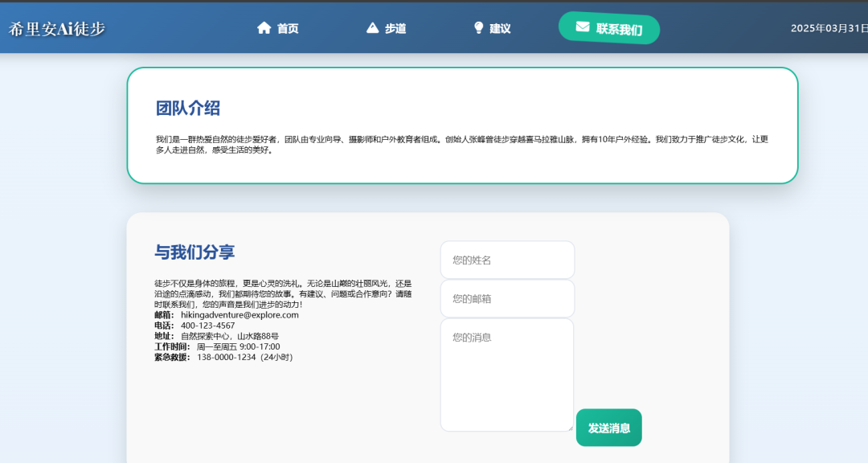
Task: Click the 您的消息 text area
Action: click(507, 375)
